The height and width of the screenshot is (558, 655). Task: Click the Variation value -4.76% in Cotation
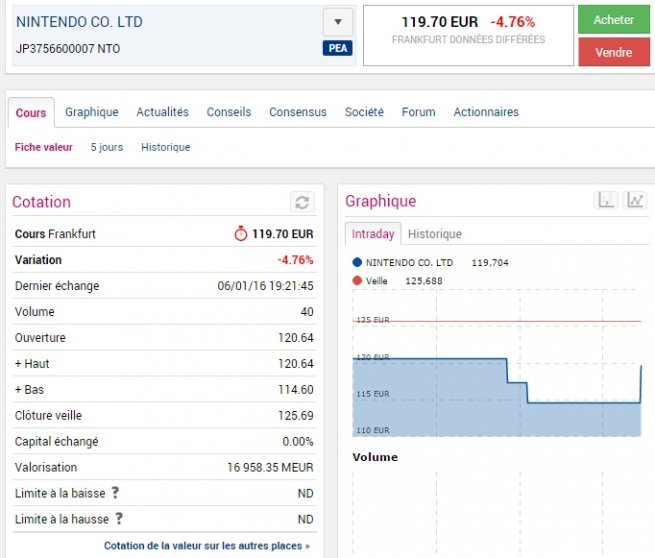(x=295, y=260)
